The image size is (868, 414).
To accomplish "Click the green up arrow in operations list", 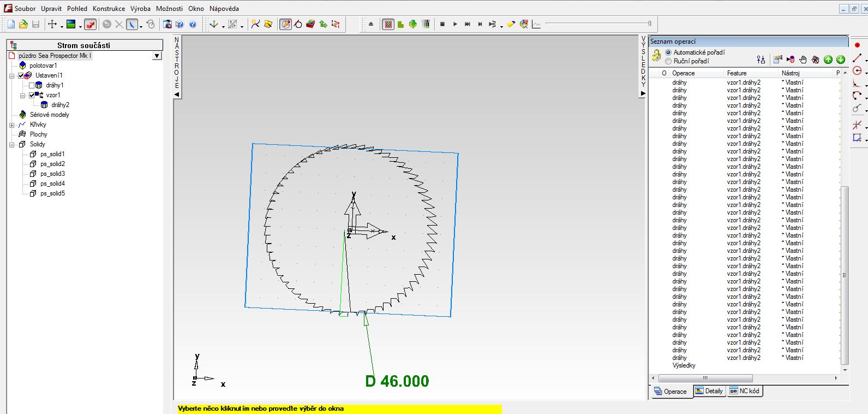I will [x=828, y=60].
